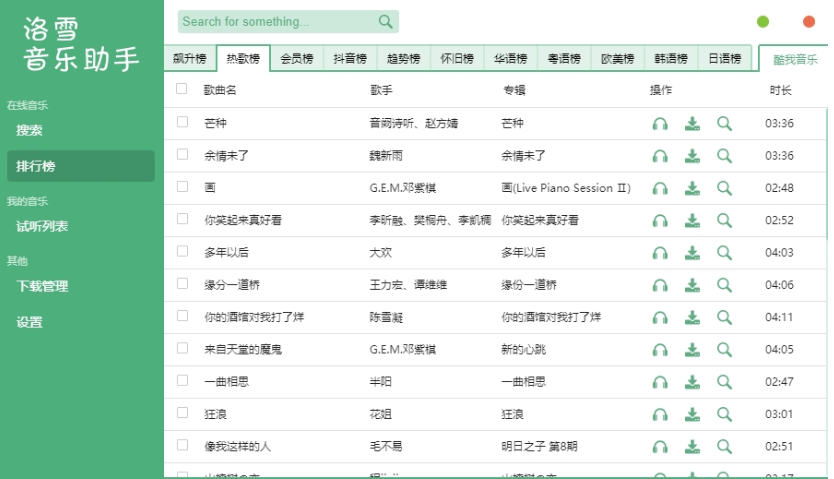Listen to 多年以后 via its headphone icon
834x479 pixels.
click(660, 253)
